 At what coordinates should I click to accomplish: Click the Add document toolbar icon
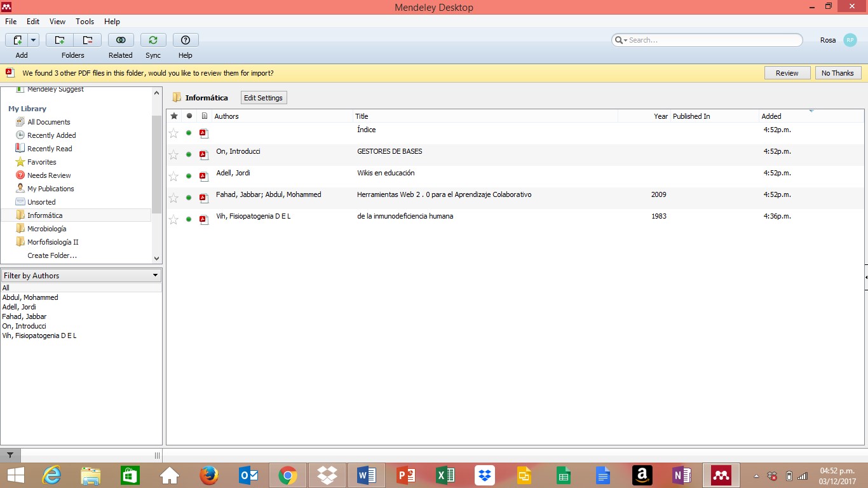coord(17,40)
